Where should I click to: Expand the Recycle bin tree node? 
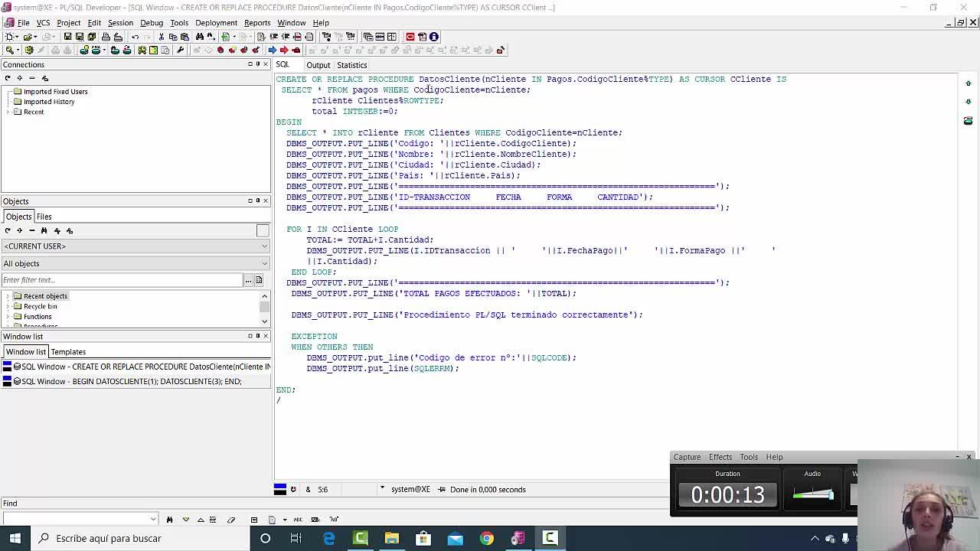pos(8,306)
